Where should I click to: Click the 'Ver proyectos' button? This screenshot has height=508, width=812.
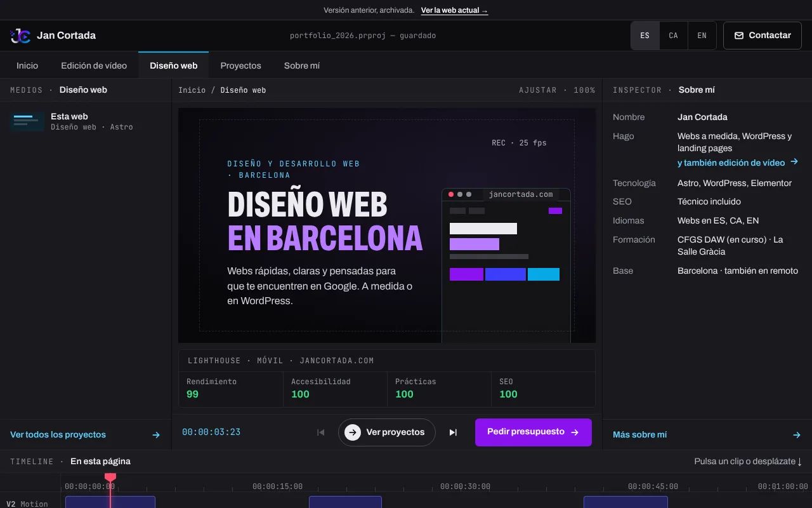click(x=387, y=432)
